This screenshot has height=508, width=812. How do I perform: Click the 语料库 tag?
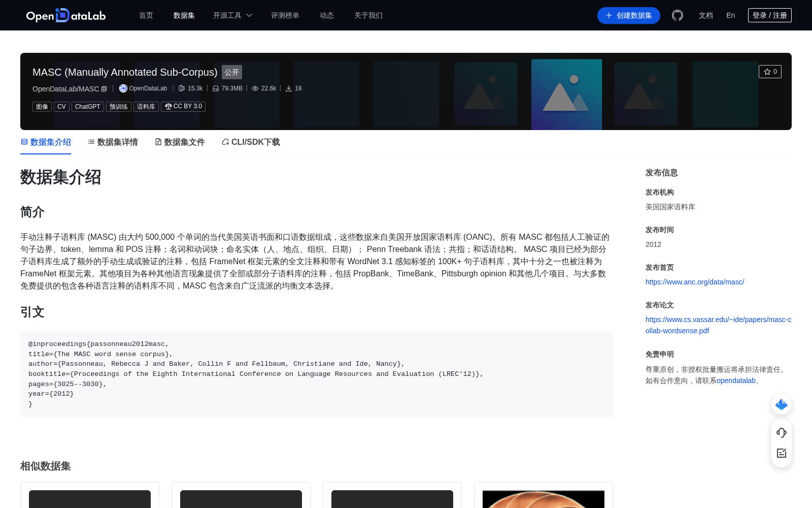[x=146, y=107]
